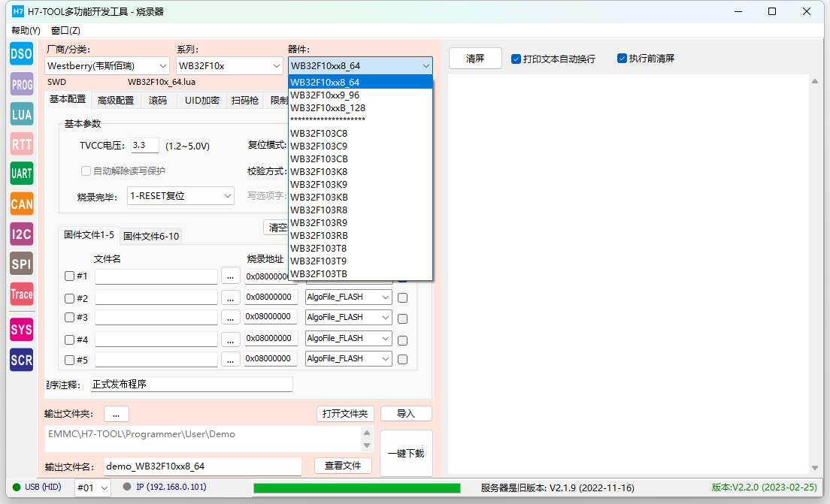Edit the TVCC电压 value field
Screen dimensions: 830x504
click(x=145, y=145)
